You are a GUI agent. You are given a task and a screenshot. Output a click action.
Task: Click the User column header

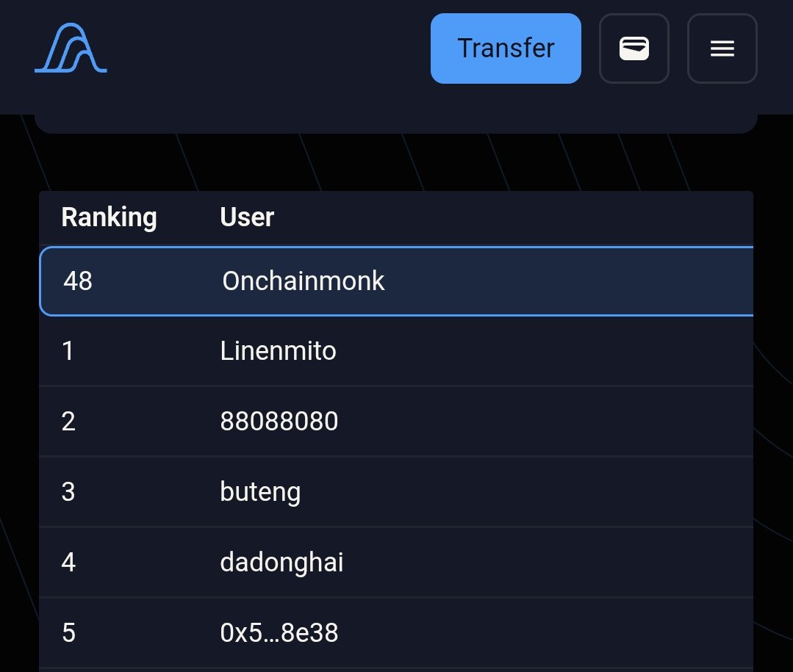[x=247, y=217]
